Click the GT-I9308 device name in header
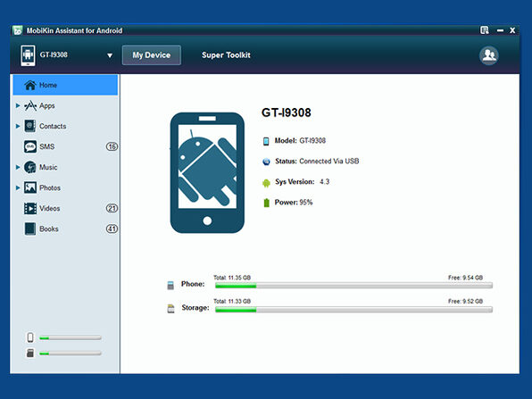Viewport: 532px width, 399px height. [54, 55]
